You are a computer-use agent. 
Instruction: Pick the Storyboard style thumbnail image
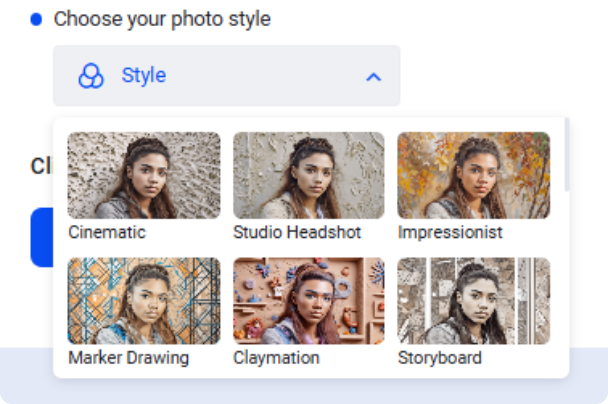point(473,301)
